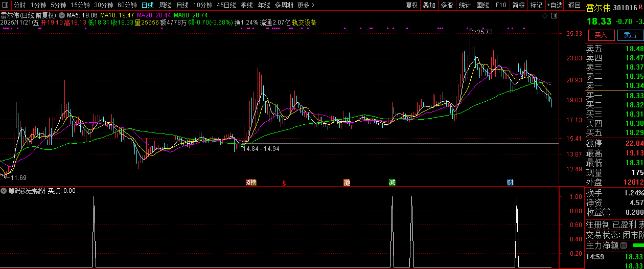Viewport: 644px width, 269px height.
Task: Click the diamond icon above the chart
Action: pos(545,16)
